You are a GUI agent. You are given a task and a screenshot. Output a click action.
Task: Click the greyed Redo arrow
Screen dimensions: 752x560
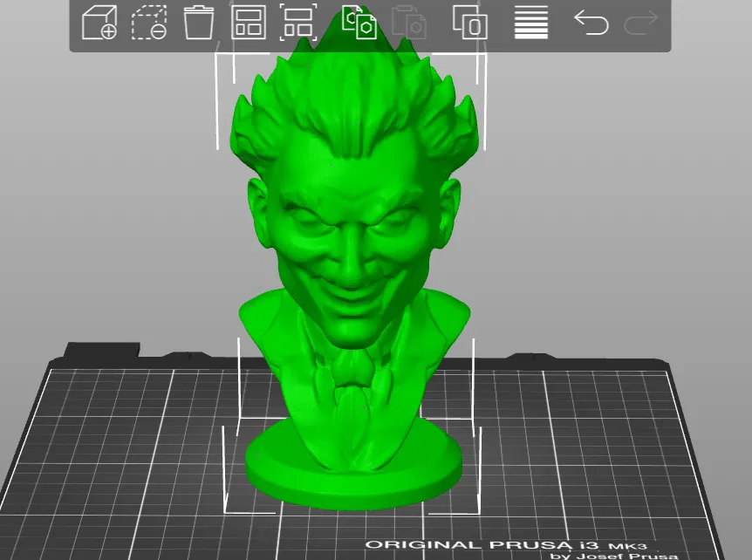click(x=641, y=23)
